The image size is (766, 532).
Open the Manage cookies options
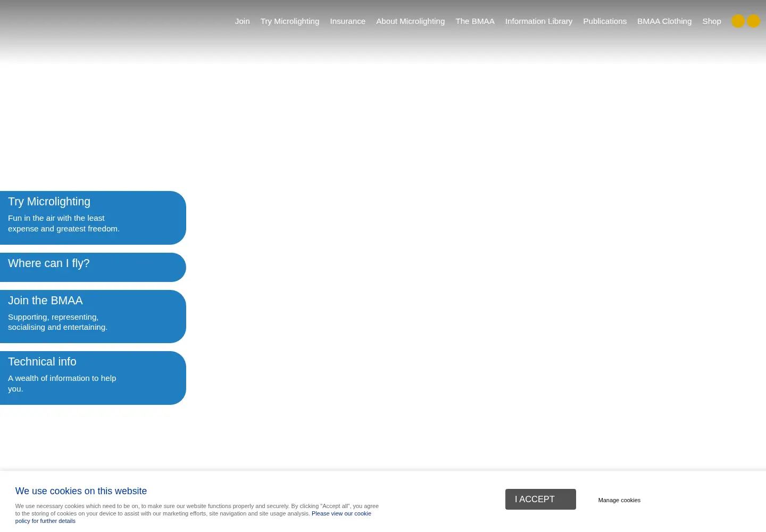619,500
